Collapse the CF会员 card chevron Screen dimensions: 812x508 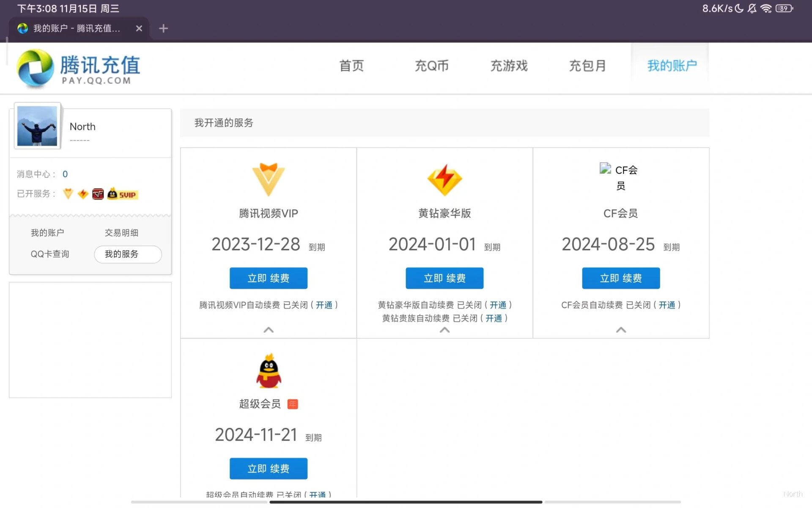pyautogui.click(x=621, y=330)
